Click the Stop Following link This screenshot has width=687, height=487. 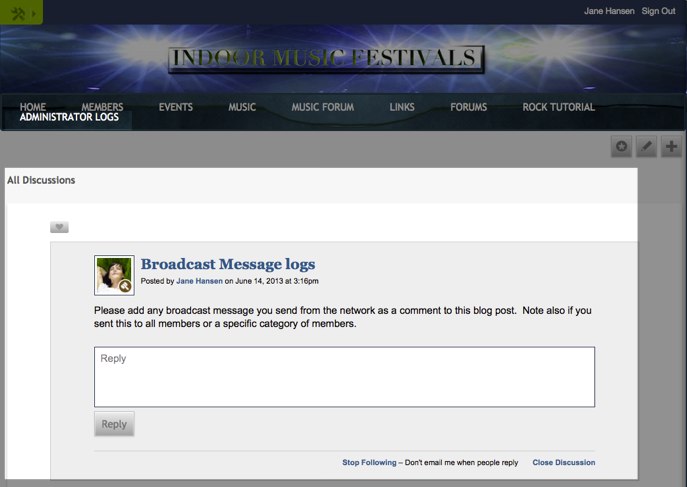click(x=369, y=462)
